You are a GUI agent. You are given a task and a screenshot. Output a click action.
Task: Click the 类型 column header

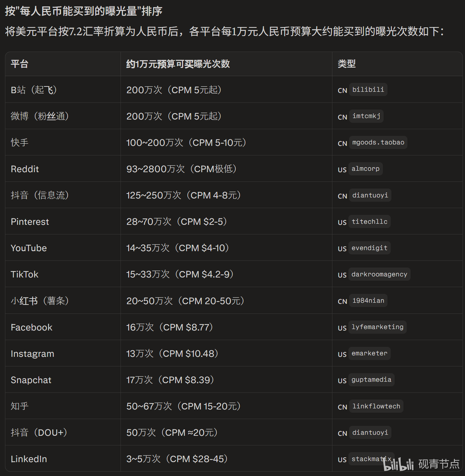coord(397,64)
